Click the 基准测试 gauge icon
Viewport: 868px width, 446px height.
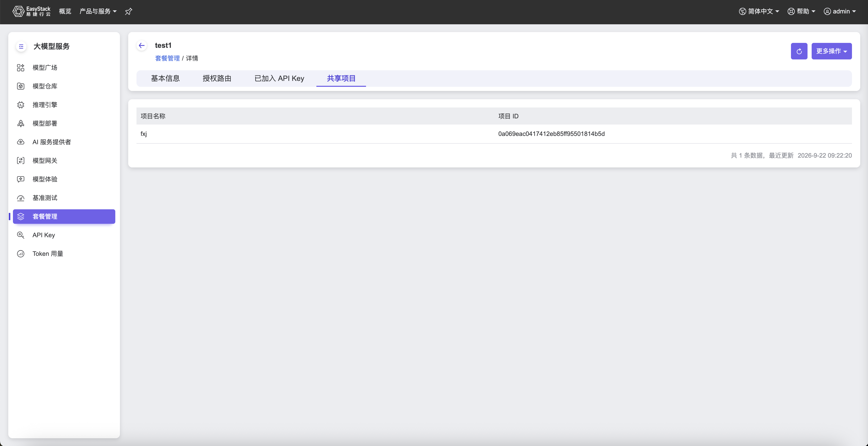click(x=21, y=198)
